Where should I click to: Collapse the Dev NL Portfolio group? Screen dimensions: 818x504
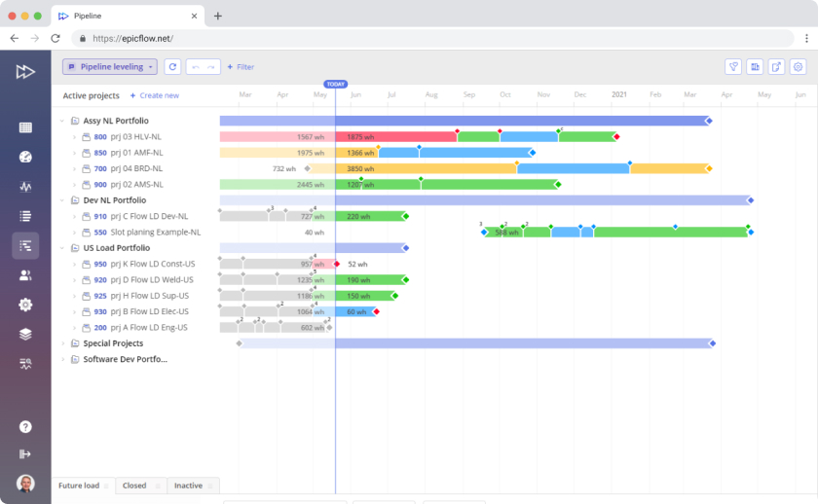click(62, 200)
